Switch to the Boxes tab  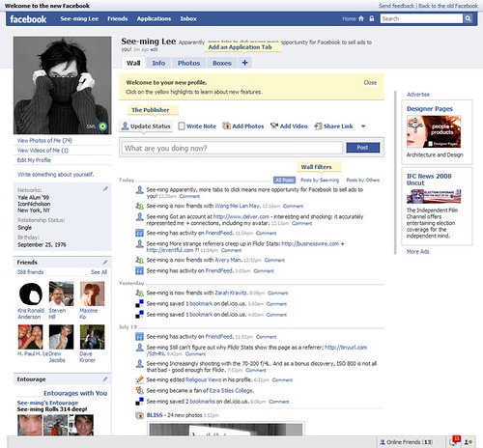pyautogui.click(x=222, y=63)
